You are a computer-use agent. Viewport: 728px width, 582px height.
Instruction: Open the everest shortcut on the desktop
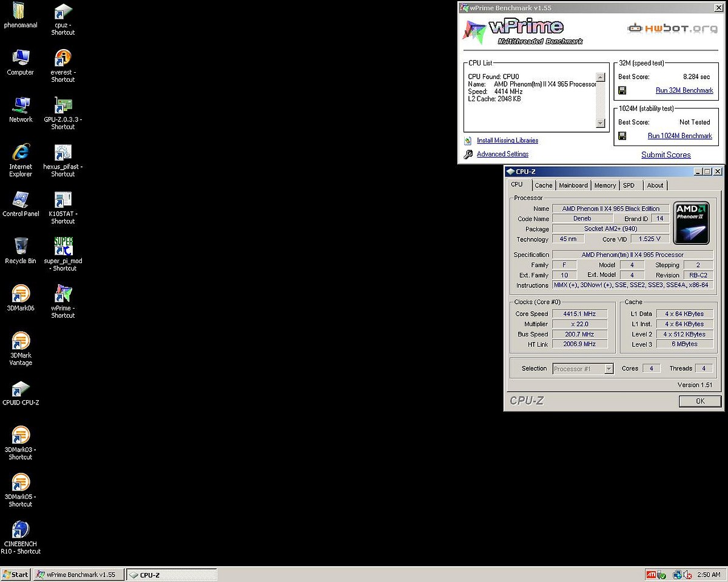click(63, 59)
